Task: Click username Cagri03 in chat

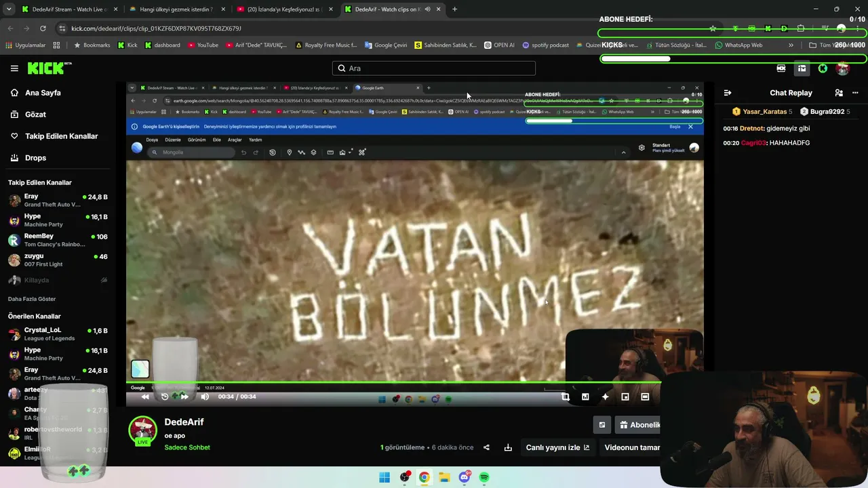Action: (753, 143)
